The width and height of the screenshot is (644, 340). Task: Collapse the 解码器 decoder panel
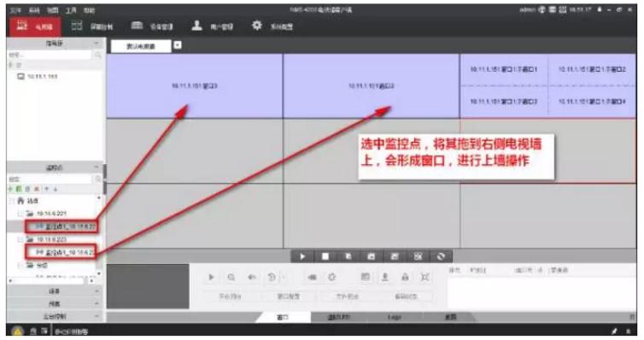[x=97, y=43]
